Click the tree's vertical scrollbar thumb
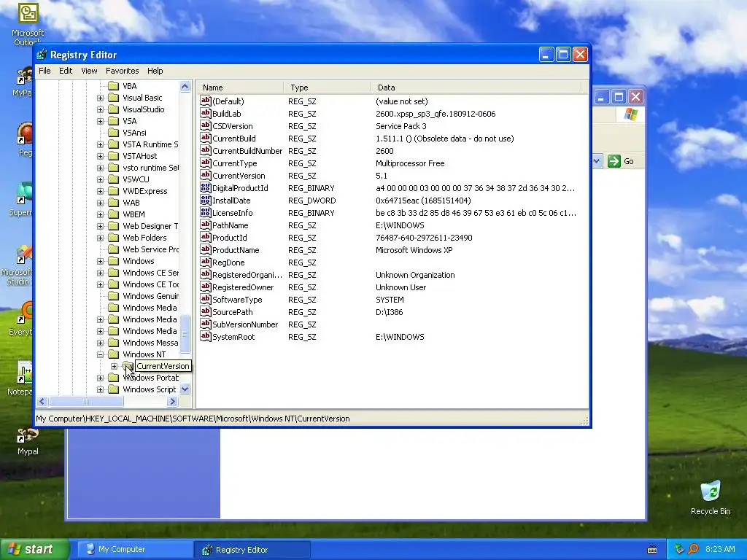This screenshot has width=747, height=560. [x=185, y=334]
